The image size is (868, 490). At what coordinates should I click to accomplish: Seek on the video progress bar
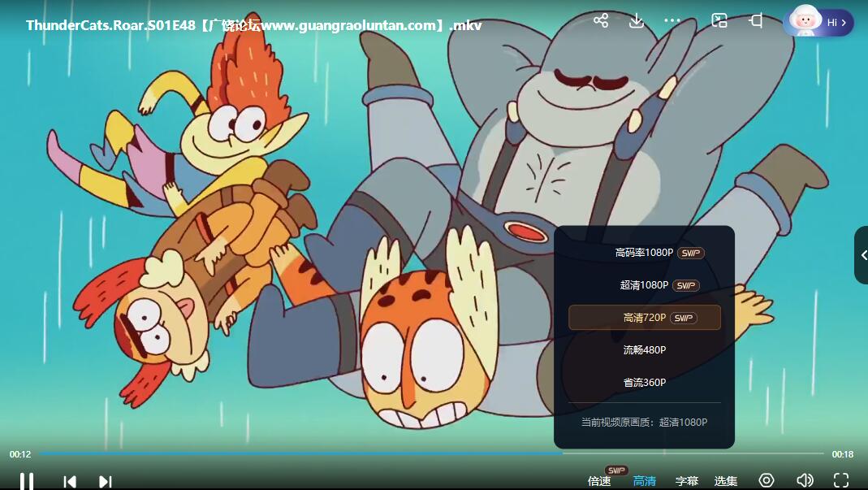coord(432,453)
